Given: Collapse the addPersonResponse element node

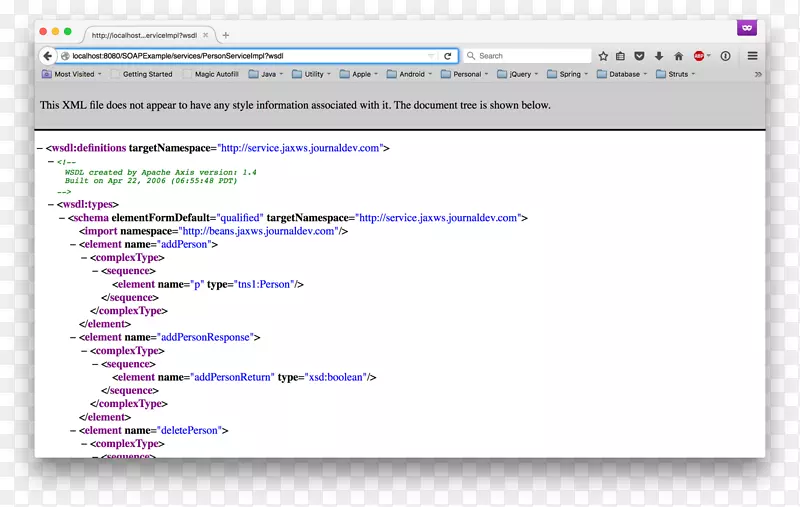Looking at the screenshot, I should click(73, 338).
